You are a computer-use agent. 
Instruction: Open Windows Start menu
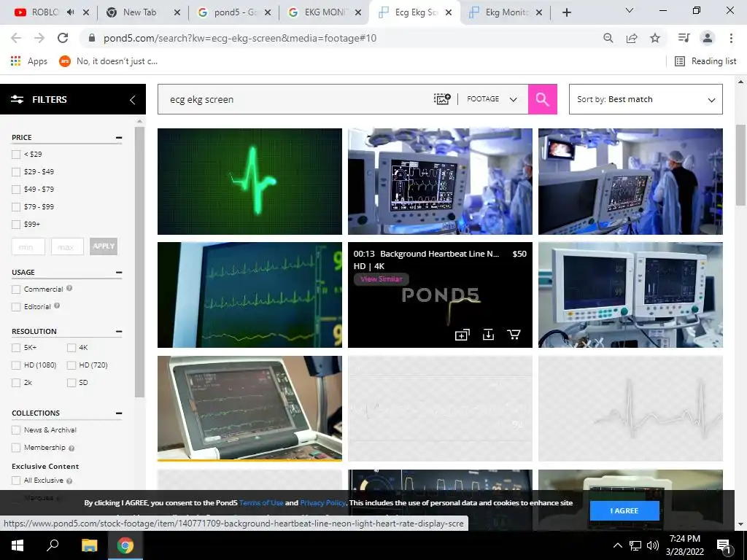pos(18,545)
